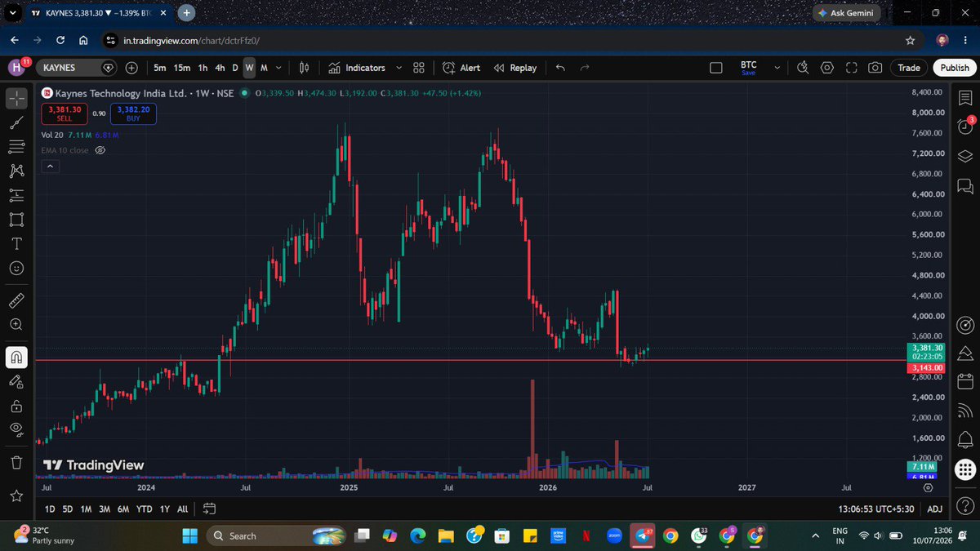Select the YTD date range
980x551 pixels.
pyautogui.click(x=144, y=509)
